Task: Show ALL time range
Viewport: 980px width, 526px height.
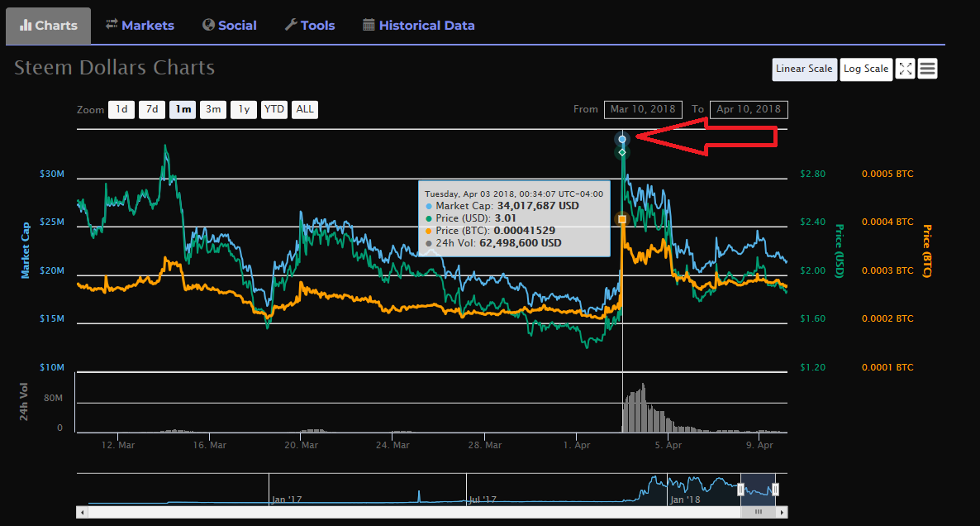Action: click(x=305, y=109)
